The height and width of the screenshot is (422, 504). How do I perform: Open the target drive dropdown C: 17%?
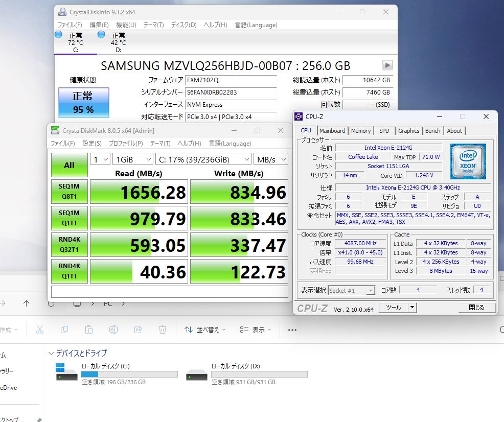click(203, 159)
